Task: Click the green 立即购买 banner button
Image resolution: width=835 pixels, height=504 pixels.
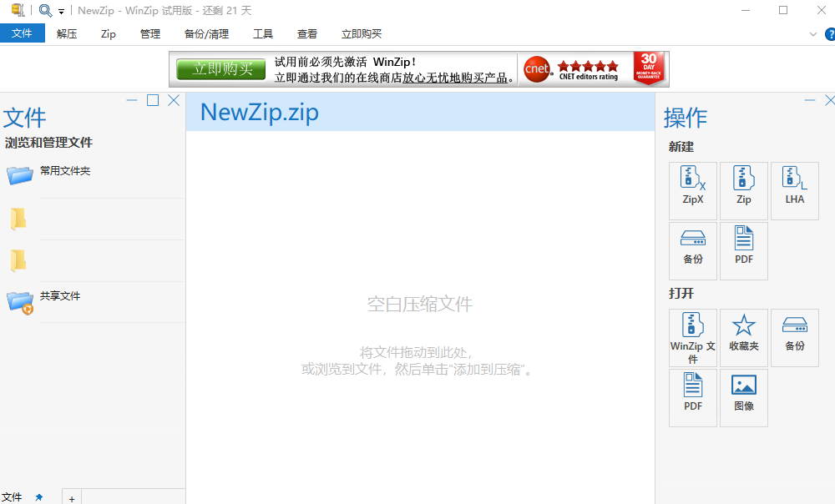Action: pos(221,69)
